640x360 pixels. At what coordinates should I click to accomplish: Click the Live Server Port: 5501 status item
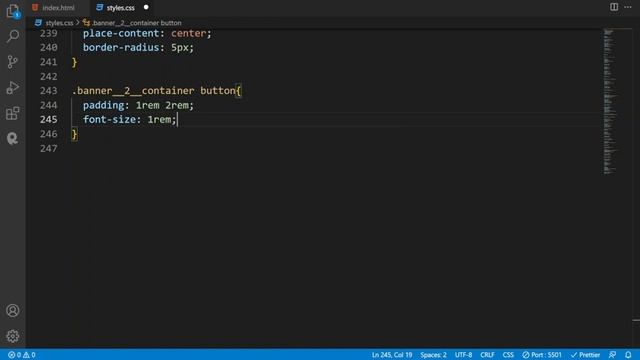(x=542, y=355)
